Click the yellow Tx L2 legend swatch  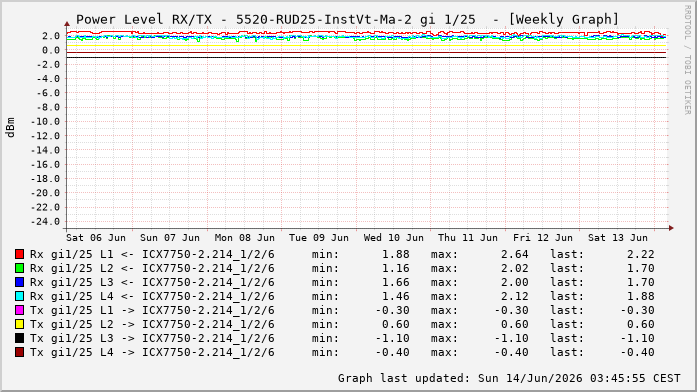(19, 324)
